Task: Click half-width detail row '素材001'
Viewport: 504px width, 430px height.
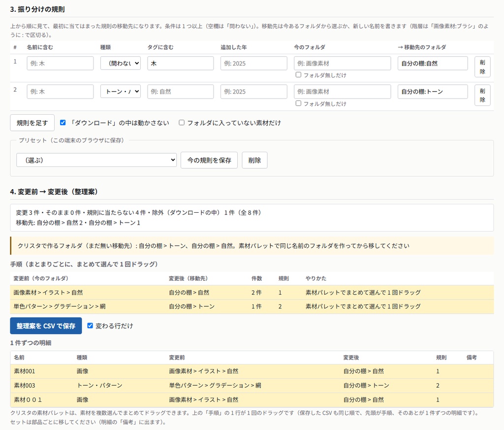Action: (252, 371)
